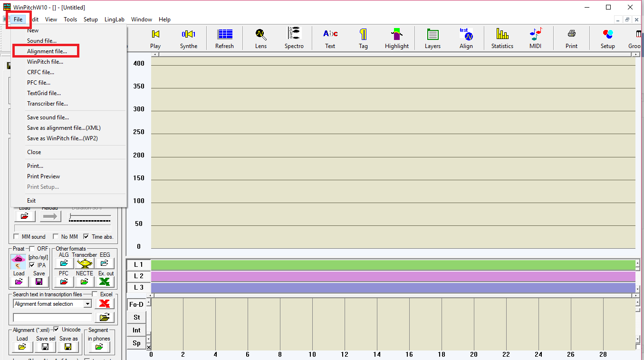
Task: Click the Spectro toolbar icon
Action: (294, 34)
